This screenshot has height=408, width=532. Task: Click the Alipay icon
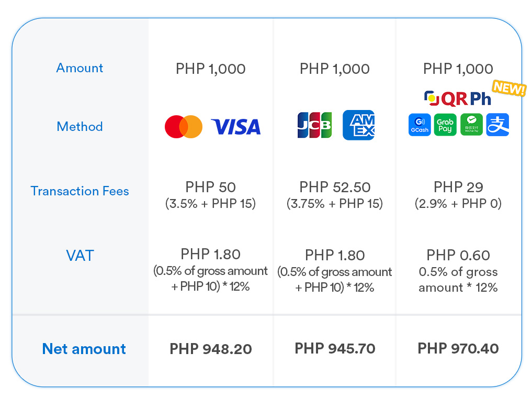(x=497, y=125)
